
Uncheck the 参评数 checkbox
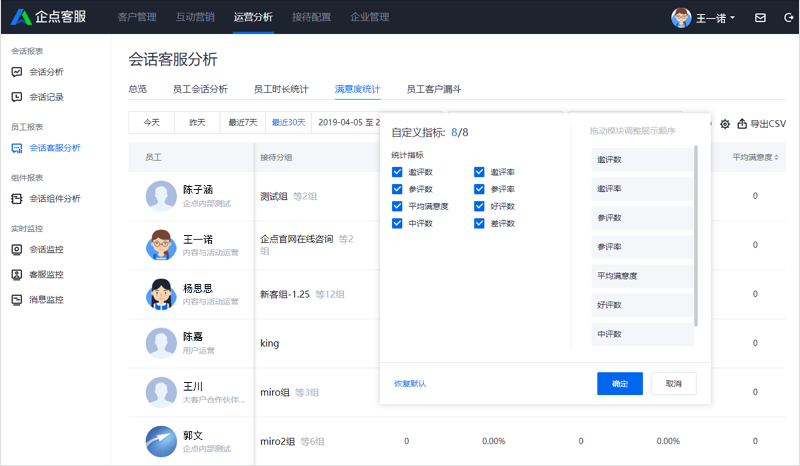click(x=397, y=189)
